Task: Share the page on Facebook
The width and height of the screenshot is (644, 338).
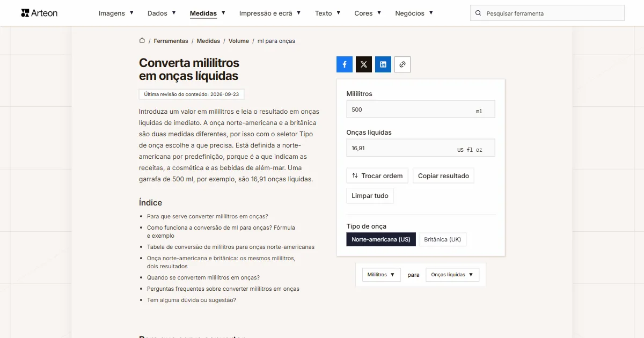Action: pos(345,64)
